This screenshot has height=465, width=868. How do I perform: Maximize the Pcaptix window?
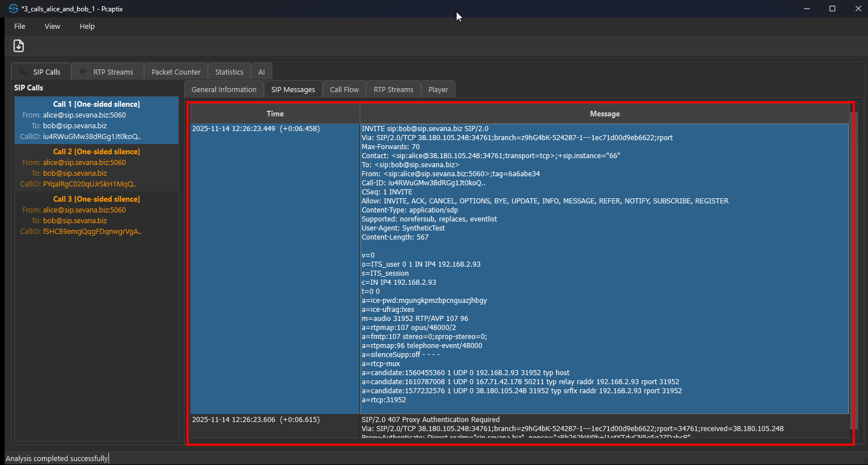(x=832, y=8)
